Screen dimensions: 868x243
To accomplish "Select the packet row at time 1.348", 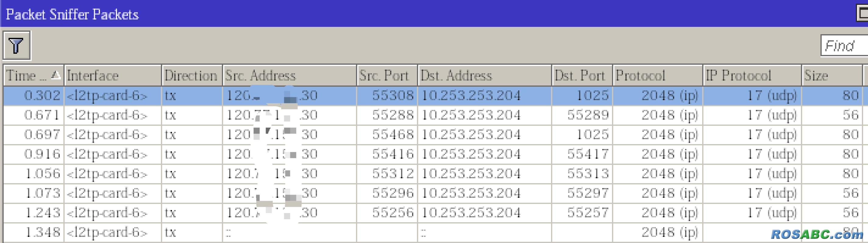I will coord(433,233).
